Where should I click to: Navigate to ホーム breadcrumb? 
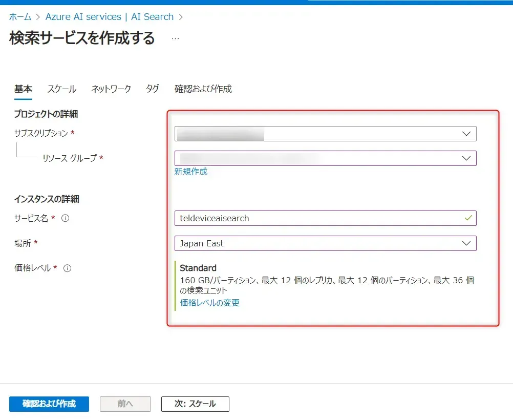[x=19, y=17]
